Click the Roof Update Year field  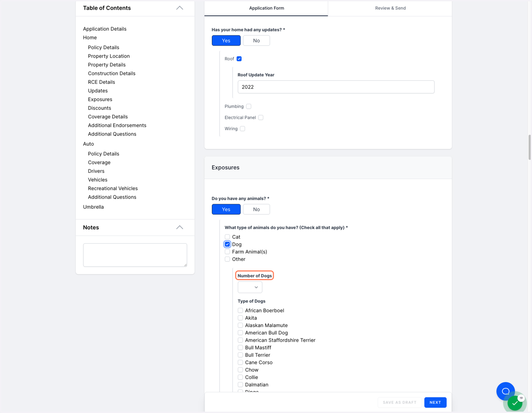(x=336, y=87)
